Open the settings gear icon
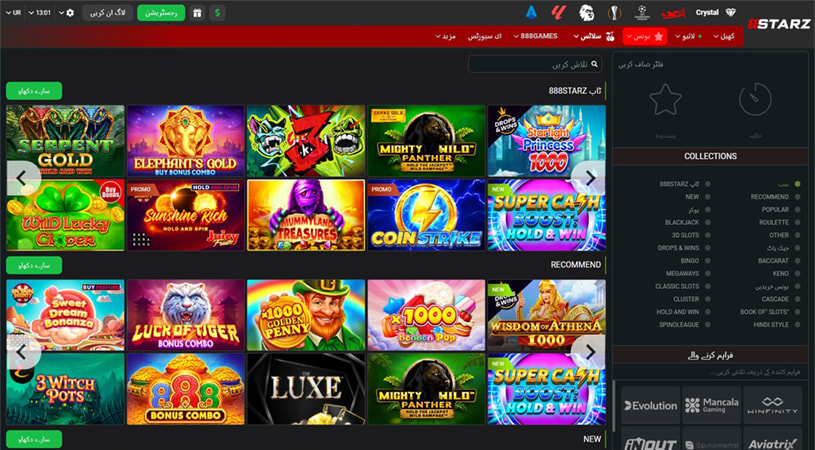 pyautogui.click(x=71, y=13)
